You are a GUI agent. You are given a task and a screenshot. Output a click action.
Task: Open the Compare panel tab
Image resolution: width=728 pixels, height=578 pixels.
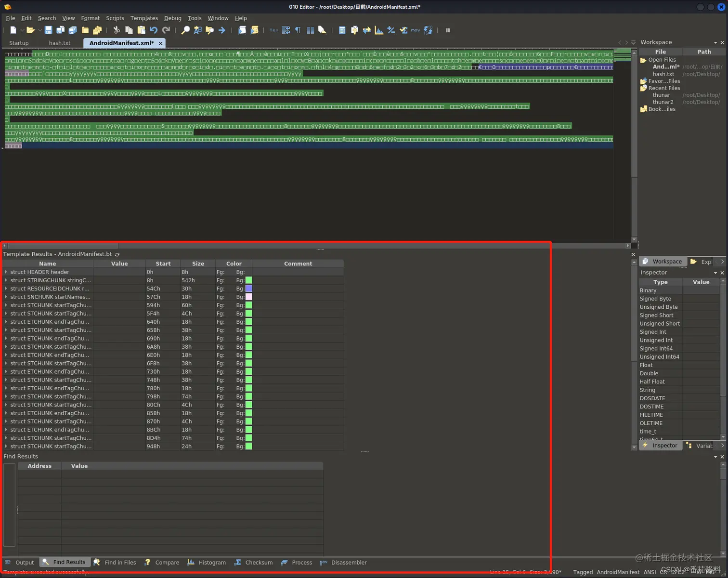click(161, 563)
